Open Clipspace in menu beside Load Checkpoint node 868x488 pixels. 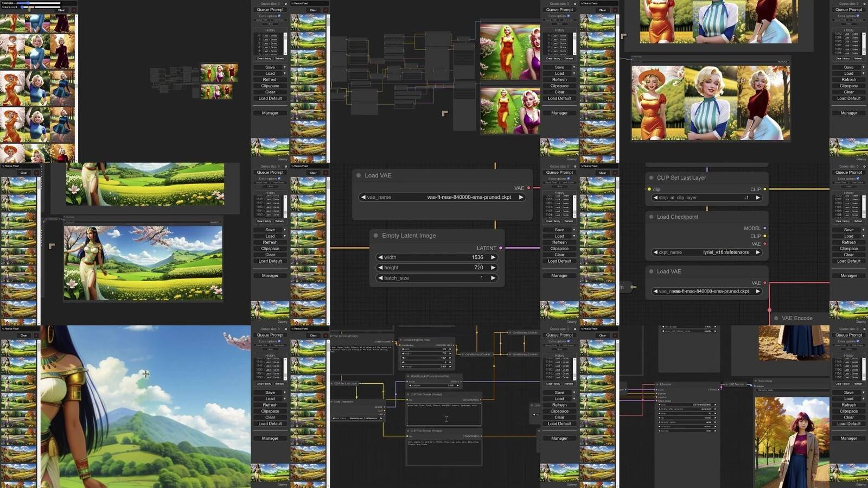[848, 249]
